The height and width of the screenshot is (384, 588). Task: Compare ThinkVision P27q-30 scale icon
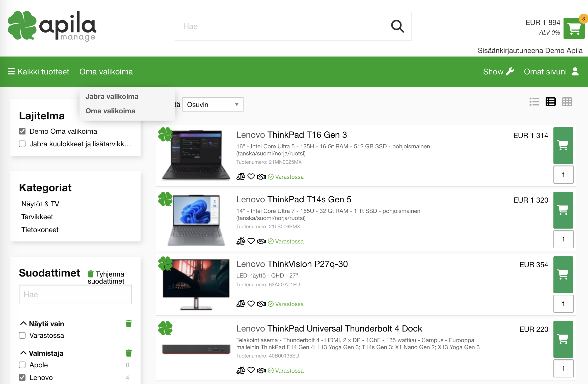point(241,304)
